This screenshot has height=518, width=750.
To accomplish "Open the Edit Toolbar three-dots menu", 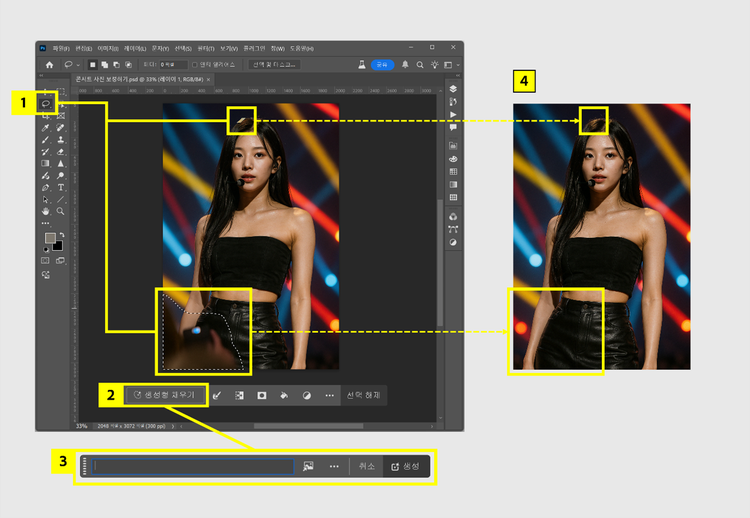I will tap(45, 223).
